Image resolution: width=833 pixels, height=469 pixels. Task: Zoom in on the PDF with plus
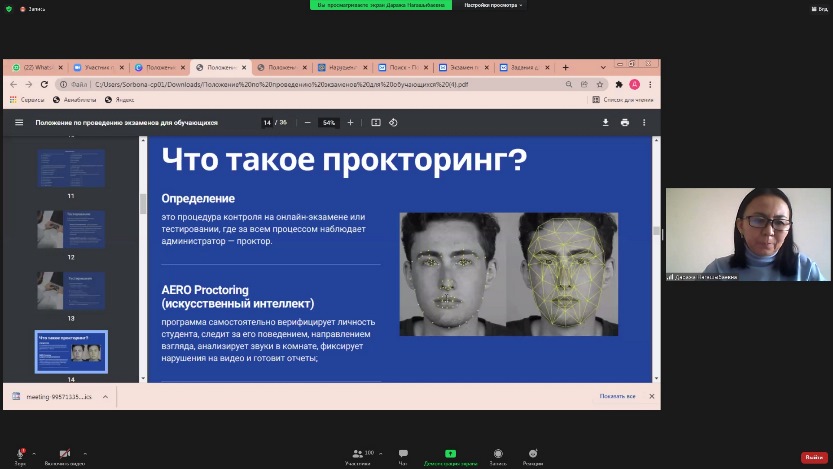pyautogui.click(x=350, y=123)
